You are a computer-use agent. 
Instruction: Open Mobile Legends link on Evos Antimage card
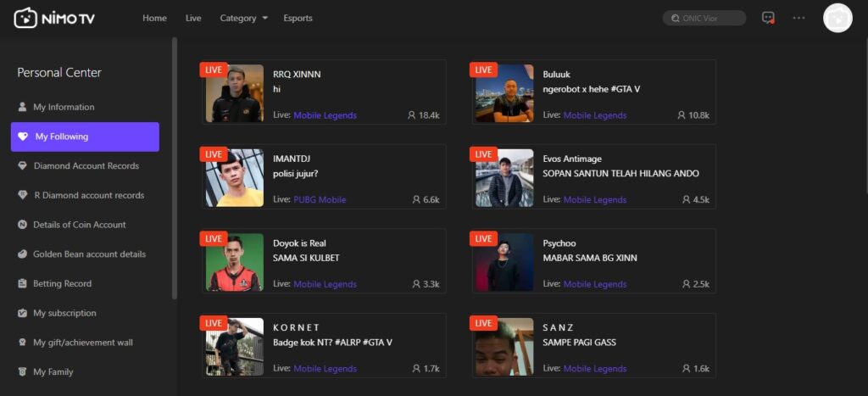pyautogui.click(x=595, y=199)
